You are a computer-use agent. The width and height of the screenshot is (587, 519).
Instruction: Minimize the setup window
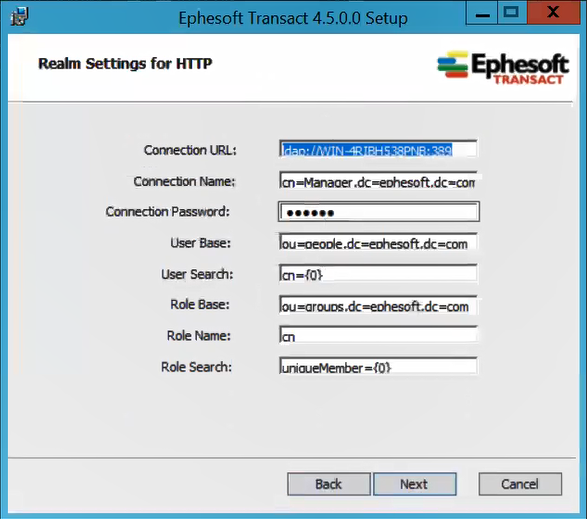pos(482,13)
